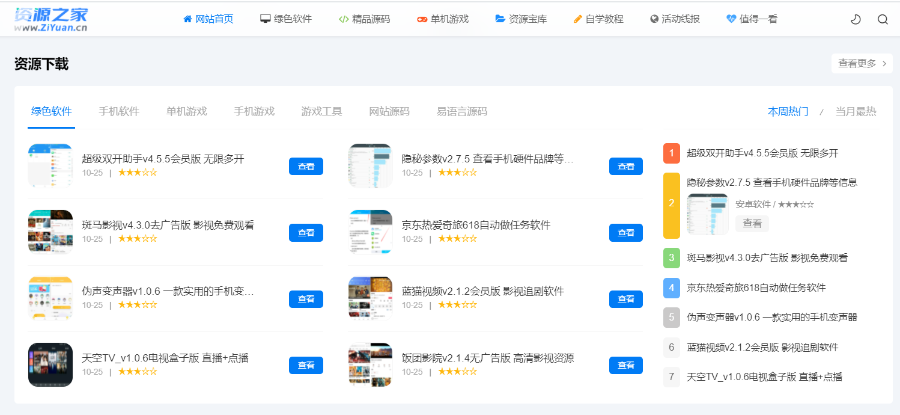Open rank 3 斑马影视 in hot list
The image size is (900, 415).
[767, 258]
